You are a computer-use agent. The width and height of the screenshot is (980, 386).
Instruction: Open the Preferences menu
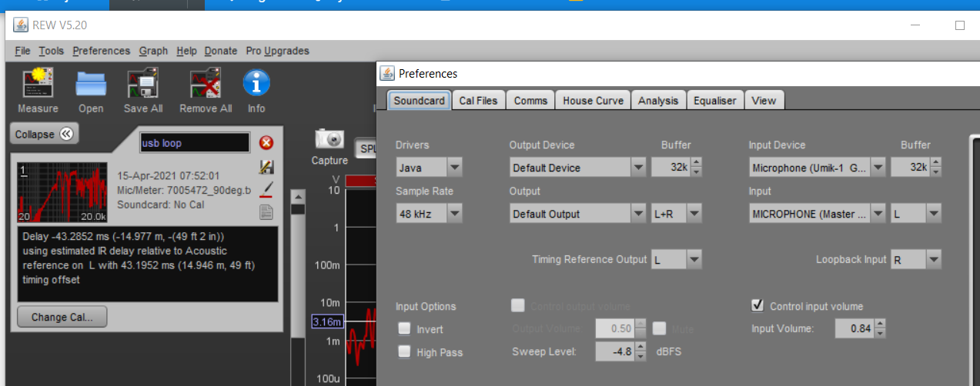point(102,51)
